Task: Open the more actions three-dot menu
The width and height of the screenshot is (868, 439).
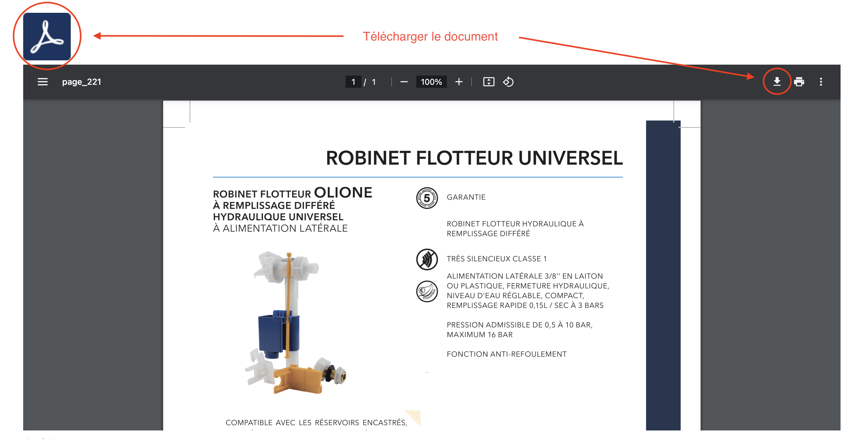Action: tap(821, 82)
